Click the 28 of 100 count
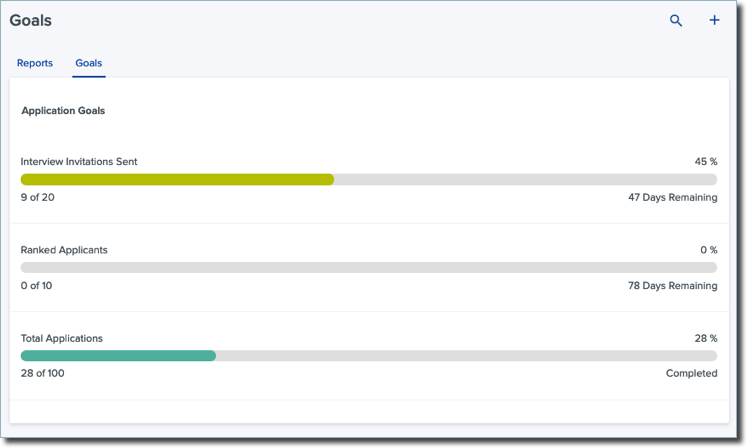Viewport: 747px width, 448px height. [x=42, y=373]
